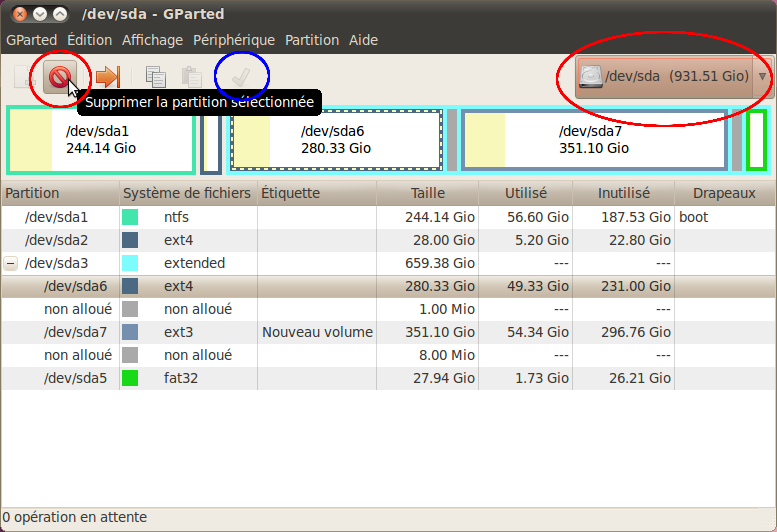Open the Affichage menu
This screenshot has height=532, width=777.
pos(152,40)
